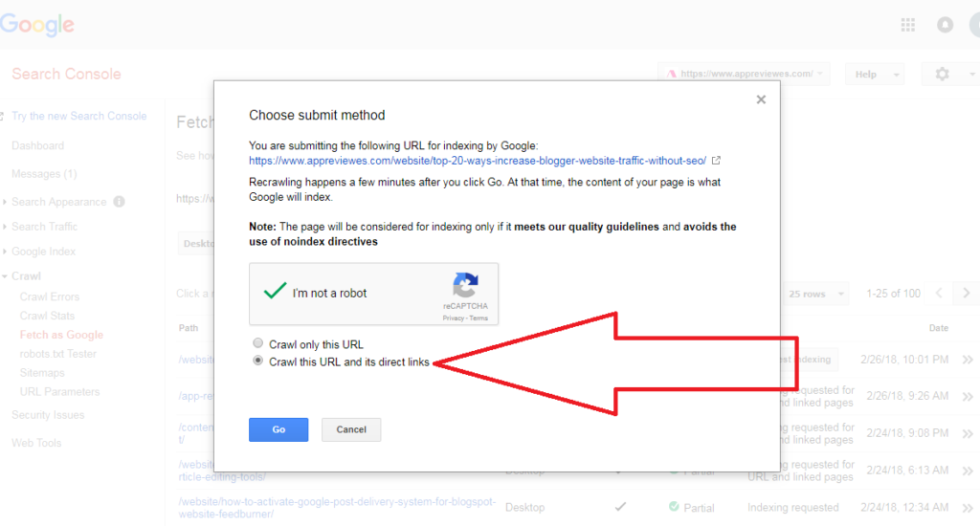Toggle the I'm not a robot checkbox

(x=275, y=291)
